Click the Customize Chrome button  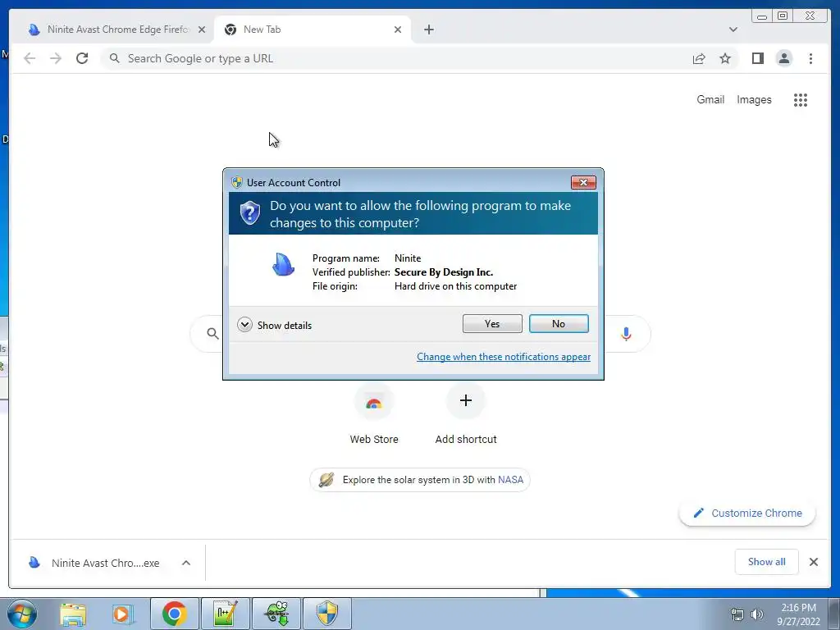coord(747,513)
